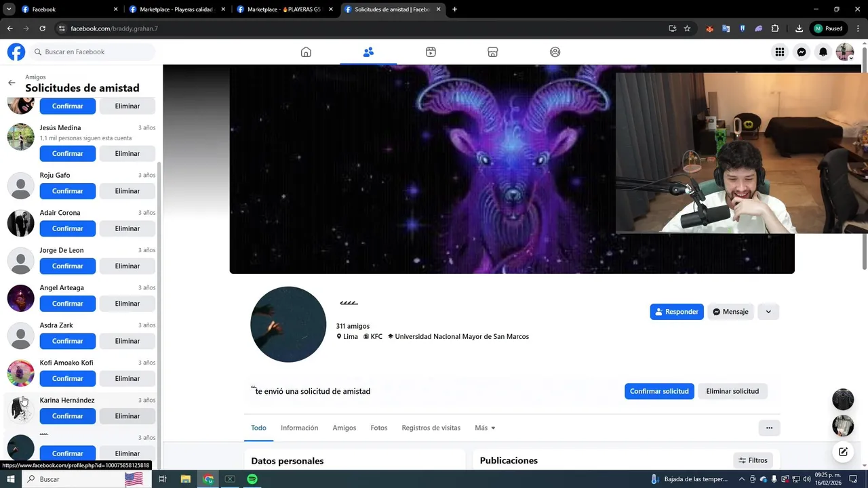868x488 pixels.
Task: Go back with the Amigos sidebar arrow
Action: point(12,83)
